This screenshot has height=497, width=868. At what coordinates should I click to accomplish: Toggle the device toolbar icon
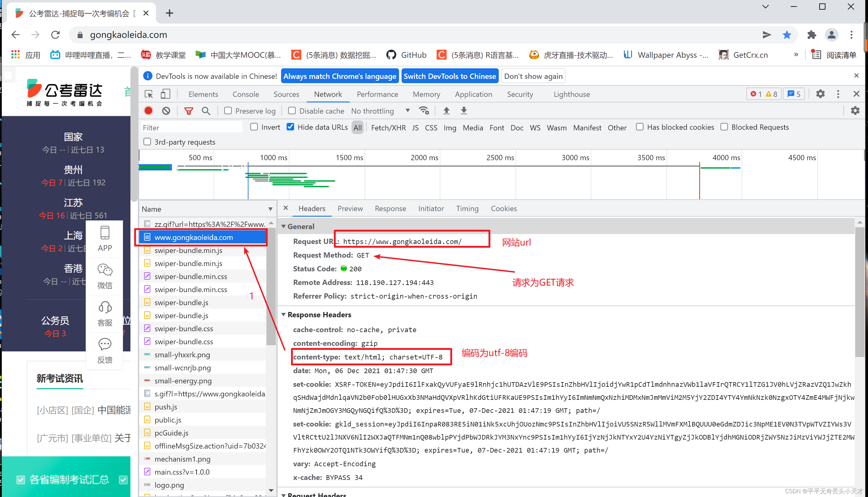click(x=166, y=94)
